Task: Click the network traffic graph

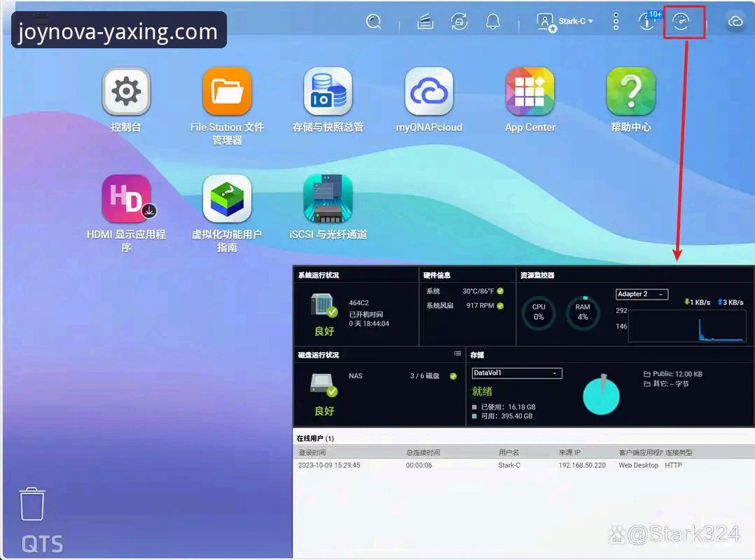Action: 687,326
